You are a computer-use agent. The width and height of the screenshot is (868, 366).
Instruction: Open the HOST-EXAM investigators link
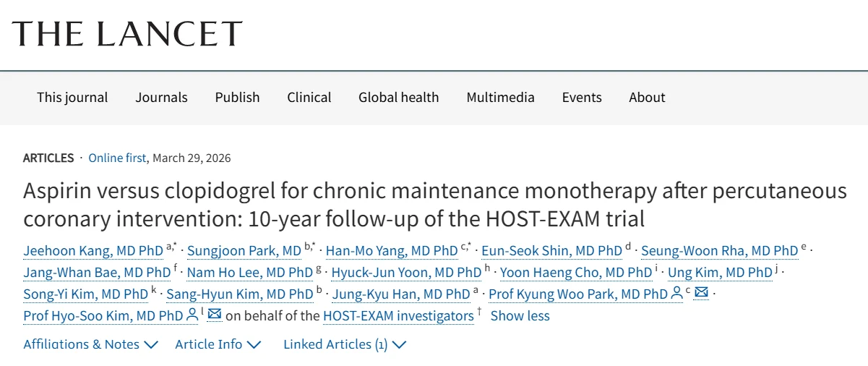click(398, 316)
